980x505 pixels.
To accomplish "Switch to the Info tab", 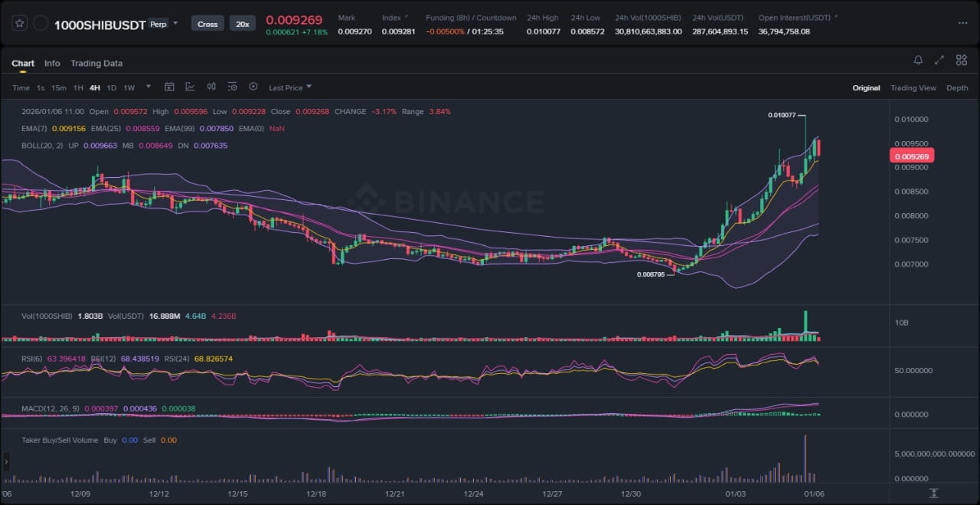I will pyautogui.click(x=52, y=64).
